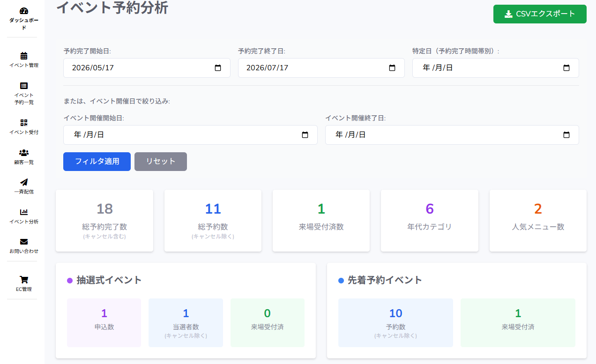The height and width of the screenshot is (364, 596).
Task: Click the 来場受付済数 summary card
Action: tap(321, 221)
